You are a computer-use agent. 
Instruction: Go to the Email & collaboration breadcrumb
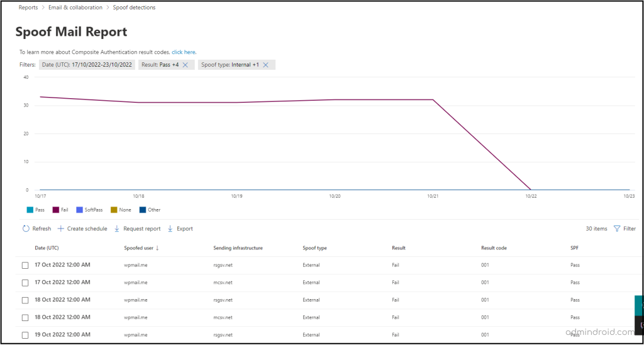pos(75,8)
